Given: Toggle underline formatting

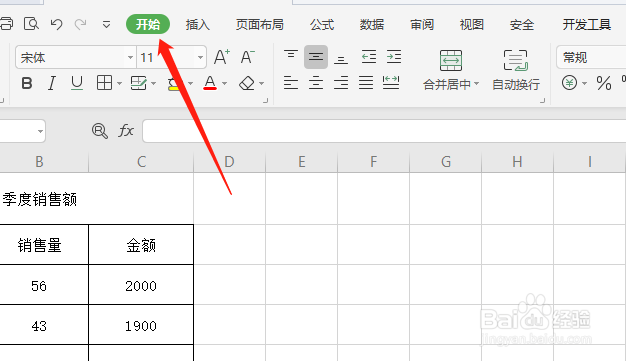Looking at the screenshot, I should pyautogui.click(x=77, y=83).
